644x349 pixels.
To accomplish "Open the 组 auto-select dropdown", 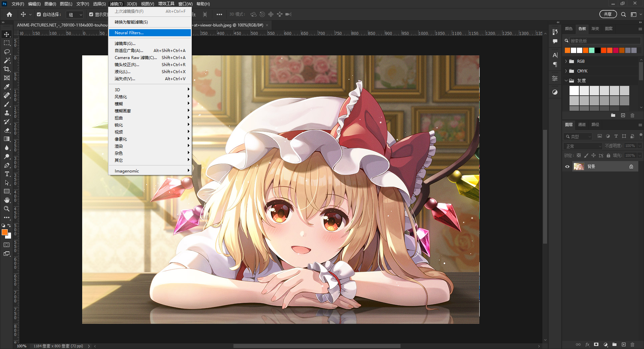I will pos(74,15).
